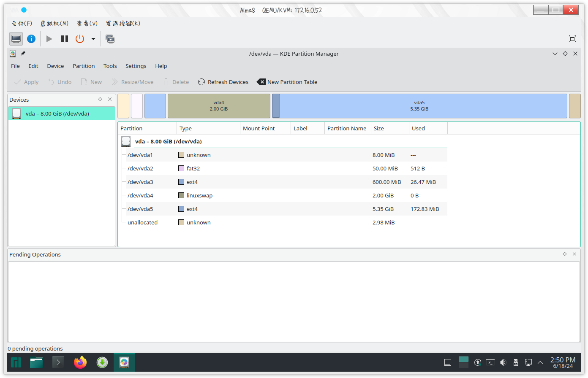The image size is (588, 378).
Task: Pin the Partition Manager window
Action: point(23,54)
